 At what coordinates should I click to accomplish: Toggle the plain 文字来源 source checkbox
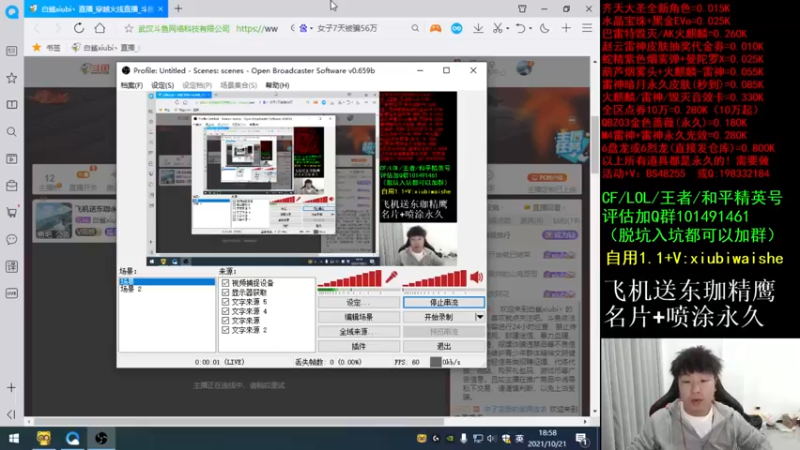point(226,320)
